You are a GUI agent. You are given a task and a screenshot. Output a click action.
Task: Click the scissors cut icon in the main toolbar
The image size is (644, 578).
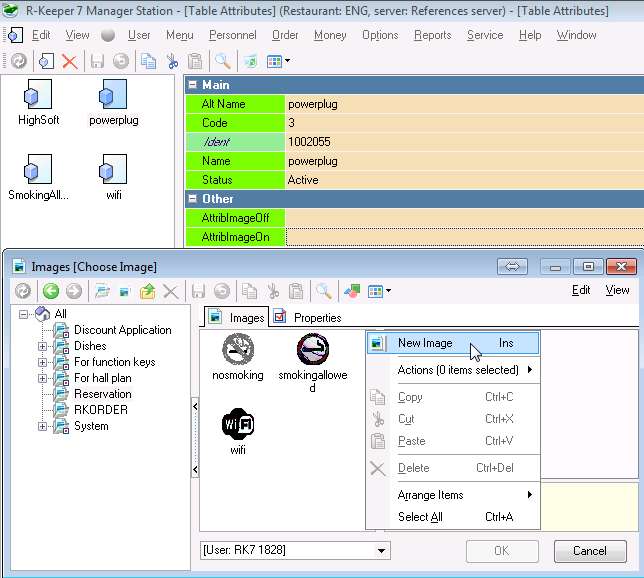172,61
